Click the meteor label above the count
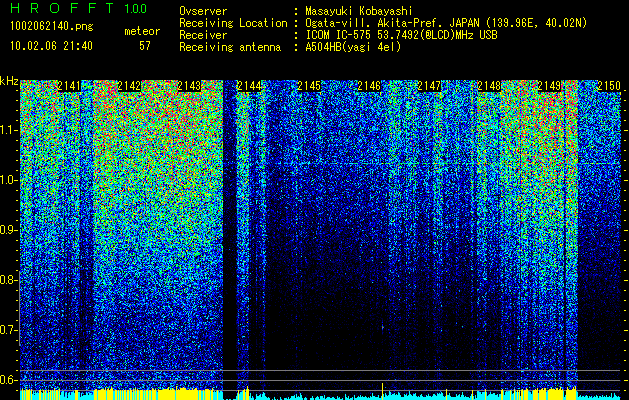This screenshot has width=629, height=400. click(142, 31)
